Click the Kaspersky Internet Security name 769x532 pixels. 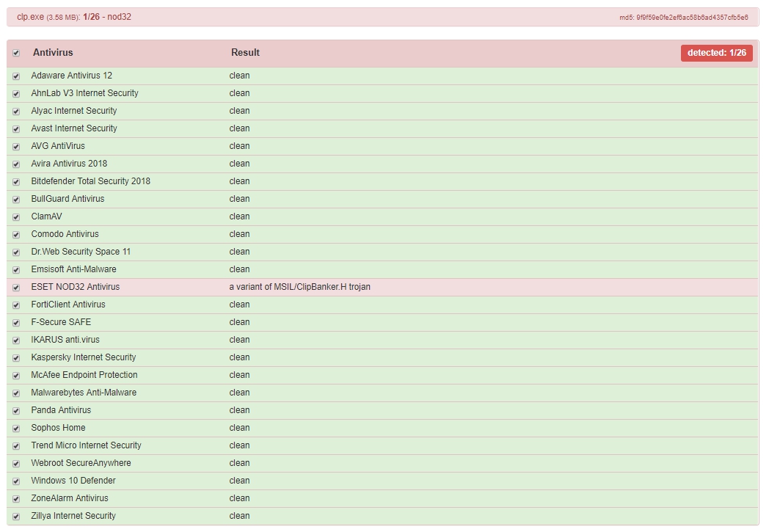tap(84, 357)
